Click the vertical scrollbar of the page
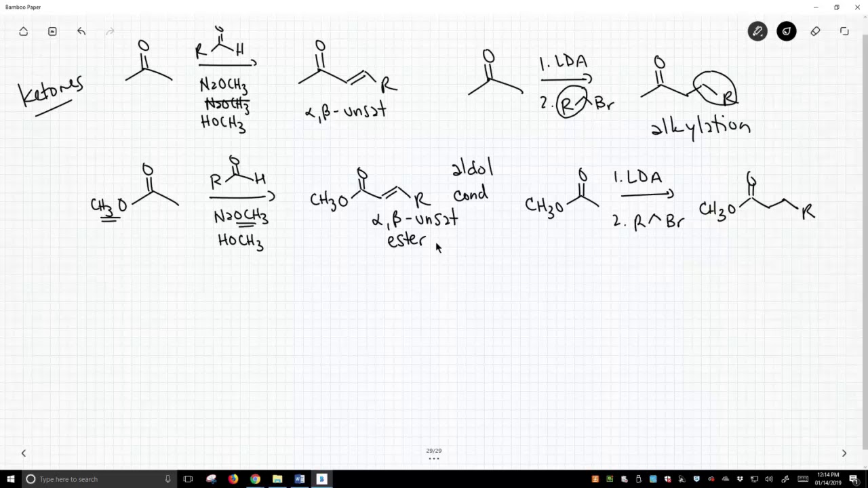 (x=865, y=241)
